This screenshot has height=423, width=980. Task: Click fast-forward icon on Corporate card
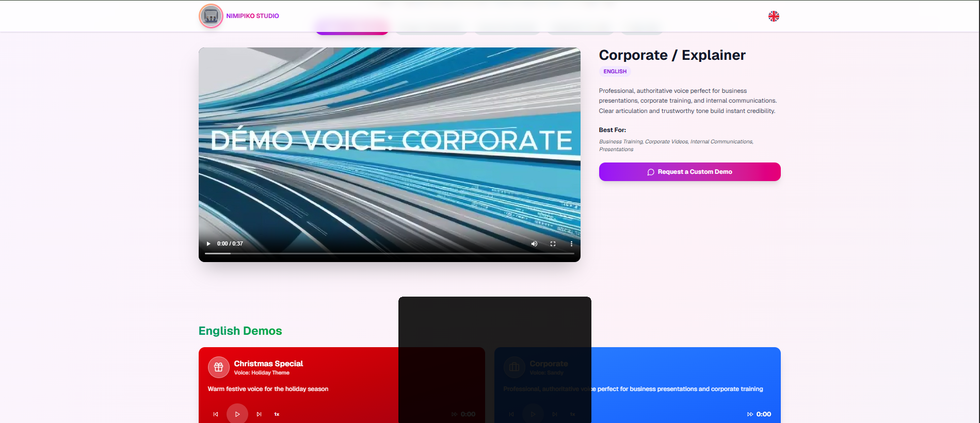coord(750,414)
